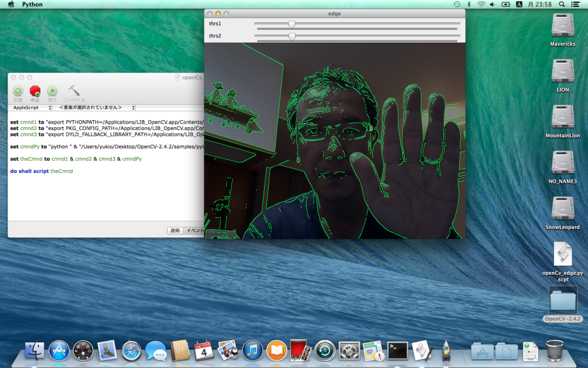Select the SnowLeopard drive icon

point(563,209)
